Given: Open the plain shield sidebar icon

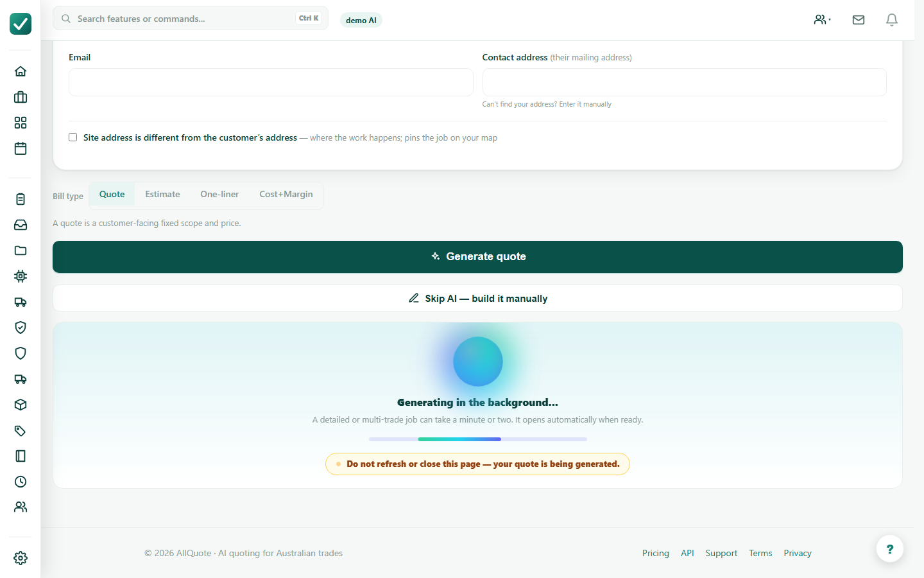Looking at the screenshot, I should [x=21, y=353].
